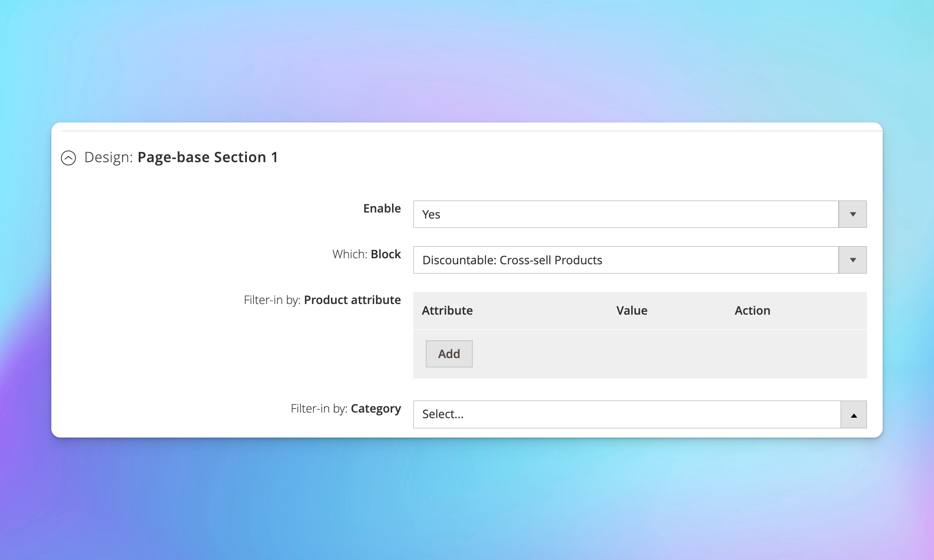The image size is (934, 560).
Task: Click the Value column header
Action: pyautogui.click(x=632, y=310)
